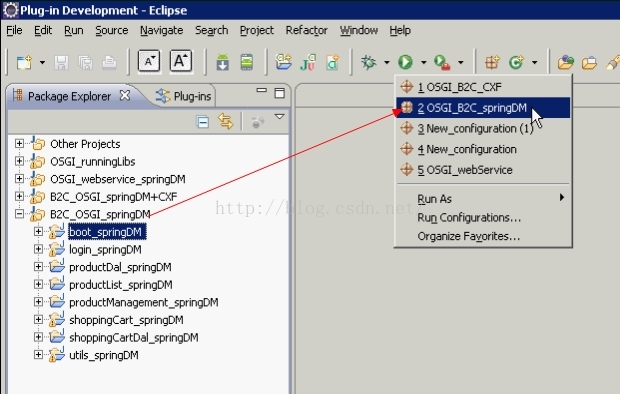Open the External Tools dropdown arrow
This screenshot has height=394, width=620.
(461, 63)
